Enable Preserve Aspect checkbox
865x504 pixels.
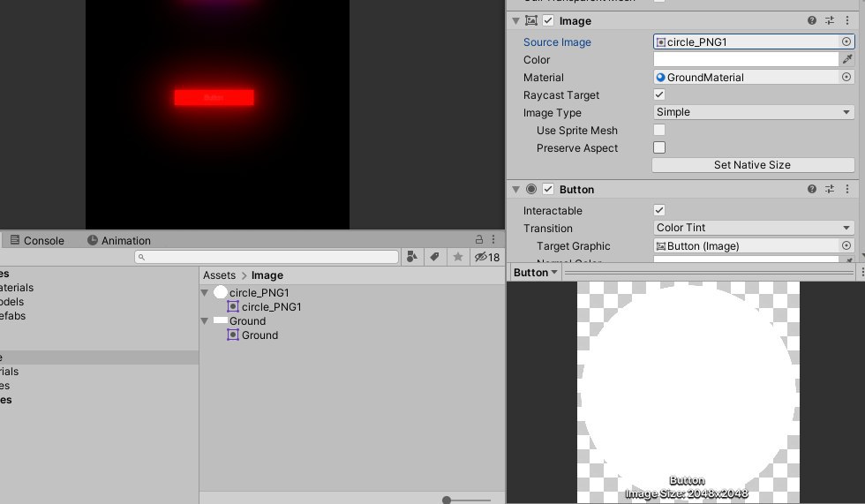coord(659,147)
